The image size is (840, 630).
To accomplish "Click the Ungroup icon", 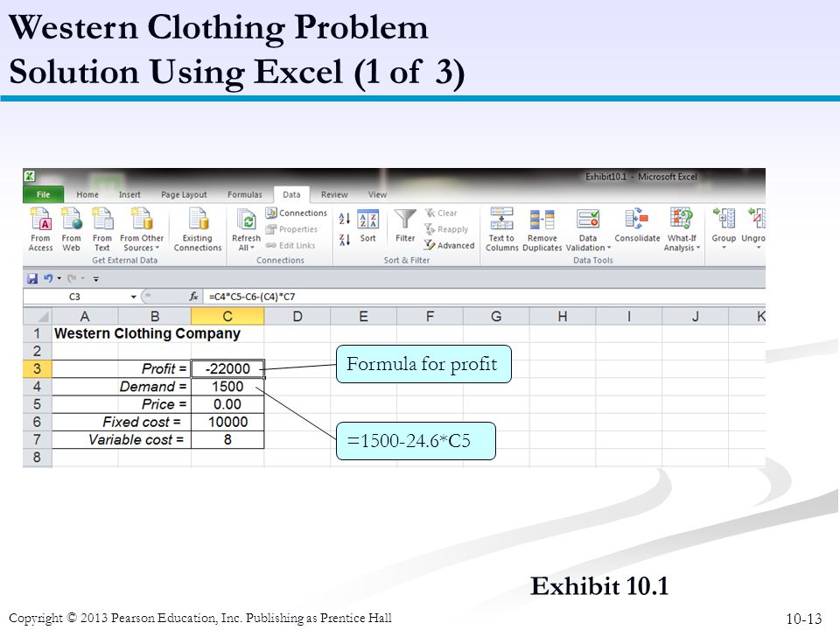I will (x=756, y=219).
